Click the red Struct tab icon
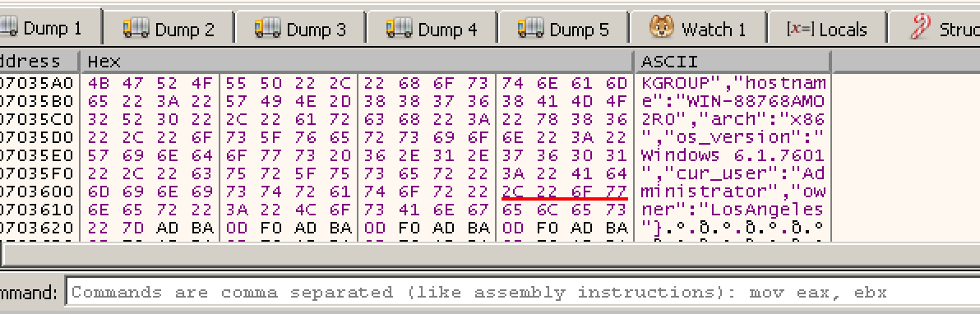This screenshot has height=314, width=980. coord(919,27)
